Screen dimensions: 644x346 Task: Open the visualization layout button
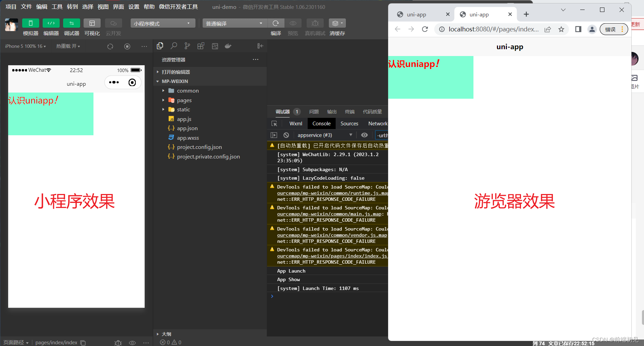[92, 23]
